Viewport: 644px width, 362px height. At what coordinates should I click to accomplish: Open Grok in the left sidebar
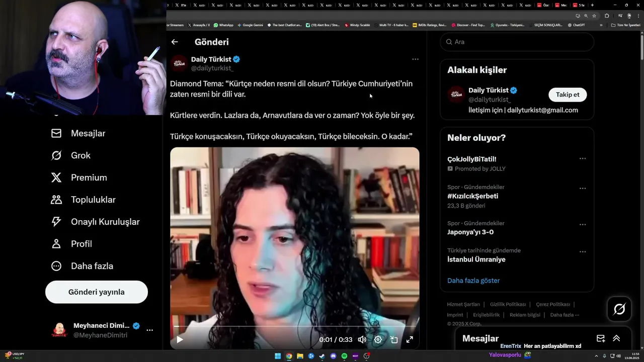70,155
